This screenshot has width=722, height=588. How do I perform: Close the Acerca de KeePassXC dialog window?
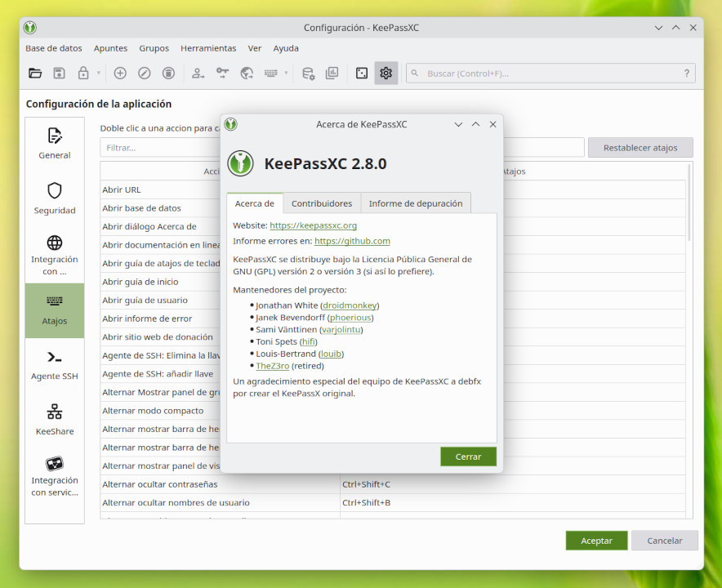pos(492,124)
